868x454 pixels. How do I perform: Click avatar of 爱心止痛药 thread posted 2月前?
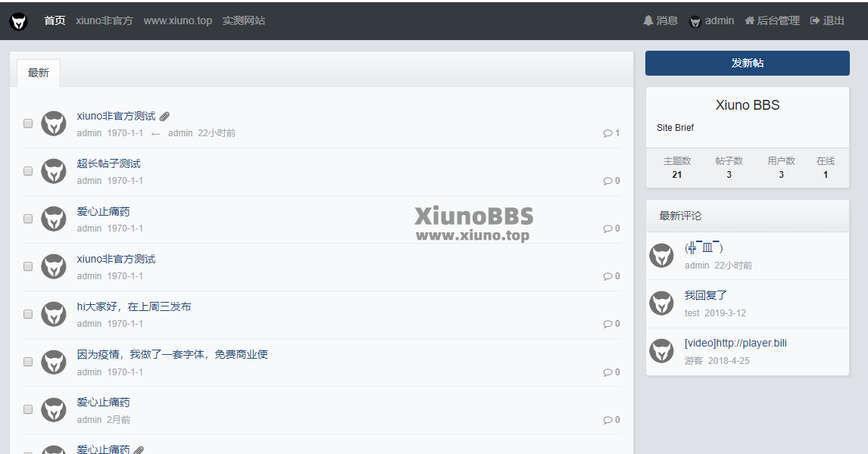[54, 410]
